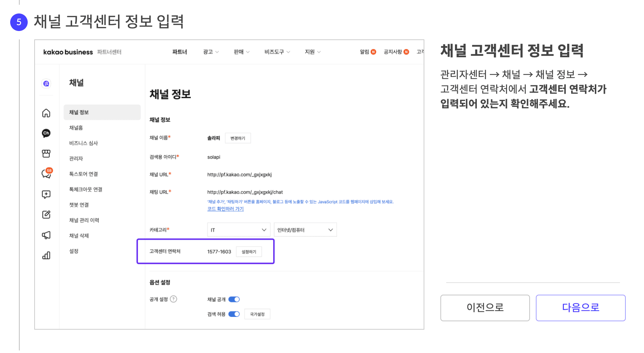Click the kakao business logo
Image resolution: width=644 pixels, height=353 pixels.
[x=68, y=52]
